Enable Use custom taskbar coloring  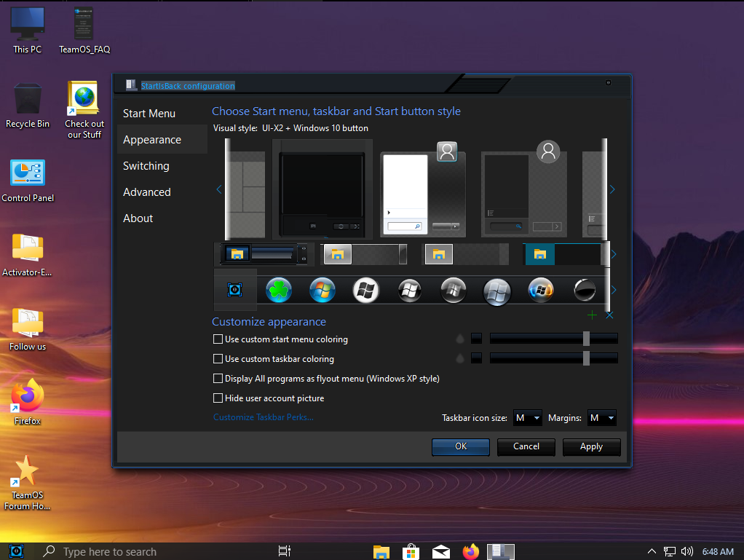(x=218, y=359)
